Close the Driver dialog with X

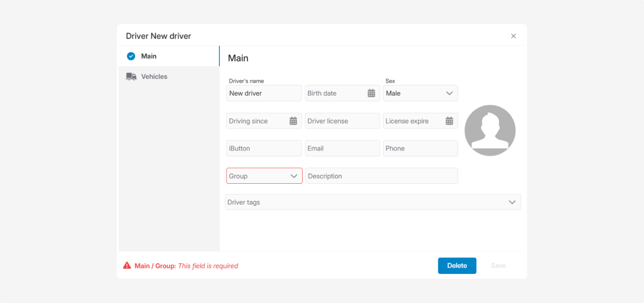point(513,37)
